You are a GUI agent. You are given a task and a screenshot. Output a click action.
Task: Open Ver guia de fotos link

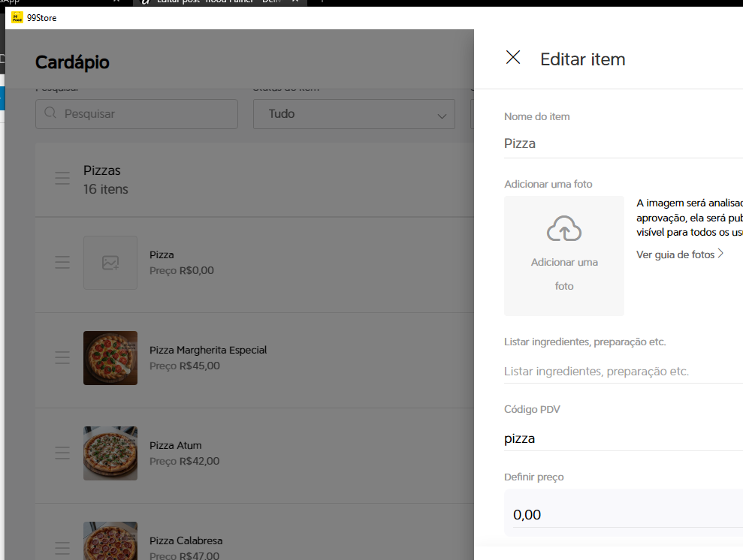tap(679, 254)
